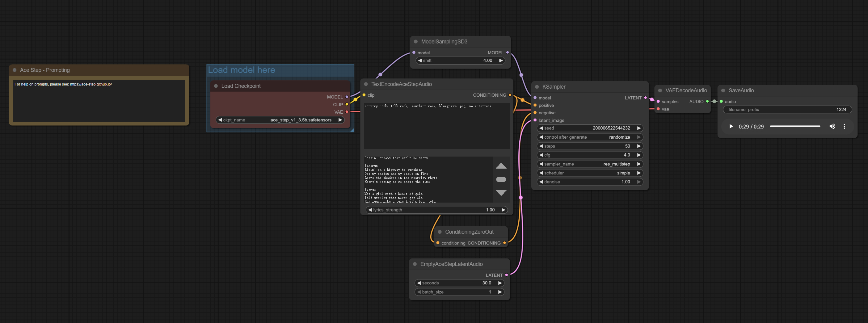Increase the shift value
The width and height of the screenshot is (868, 323).
point(501,61)
